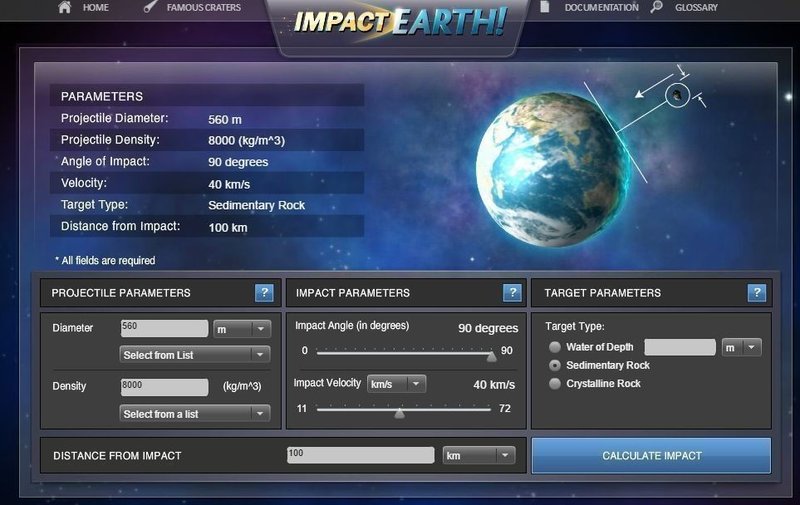Open help for Impact Parameters

click(x=512, y=293)
